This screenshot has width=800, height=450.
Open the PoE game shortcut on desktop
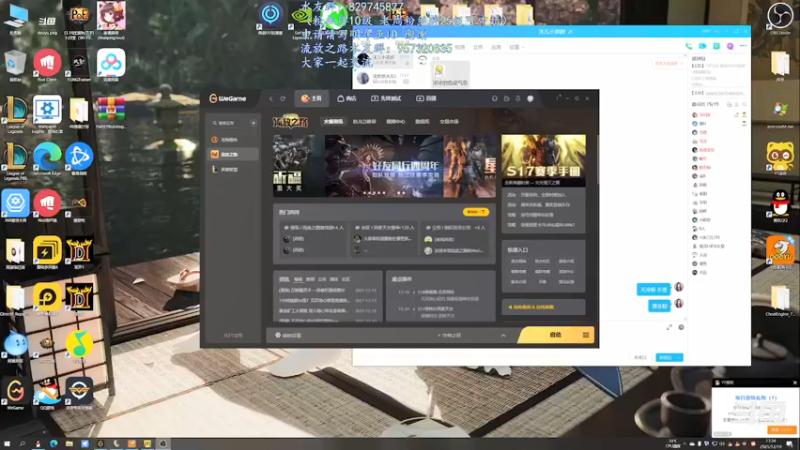79,20
